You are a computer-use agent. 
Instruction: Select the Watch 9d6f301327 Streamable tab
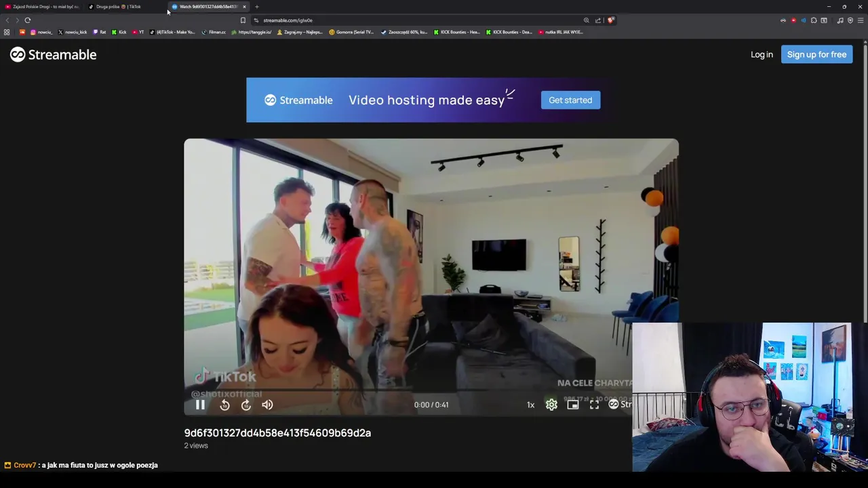click(x=205, y=7)
